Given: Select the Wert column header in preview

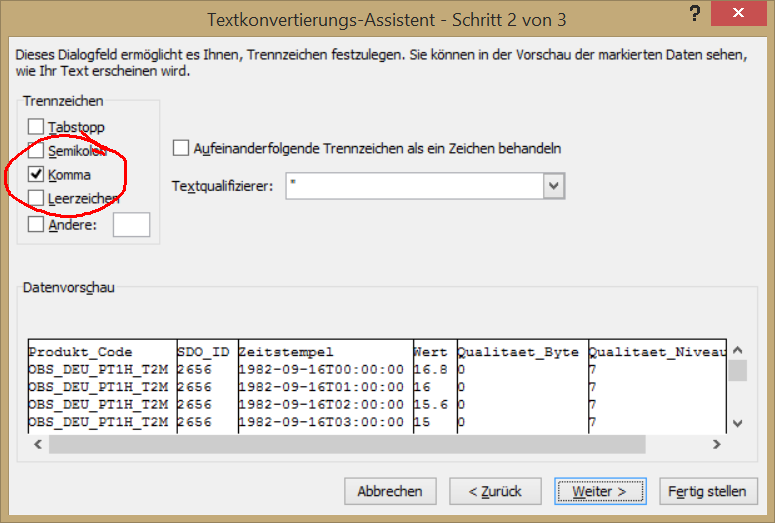Looking at the screenshot, I should pos(430,352).
